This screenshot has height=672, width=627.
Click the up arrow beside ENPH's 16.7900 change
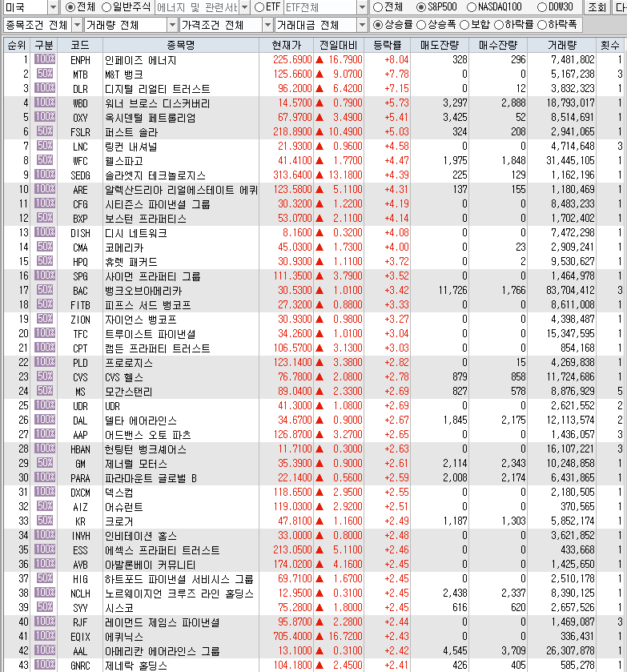(x=320, y=60)
